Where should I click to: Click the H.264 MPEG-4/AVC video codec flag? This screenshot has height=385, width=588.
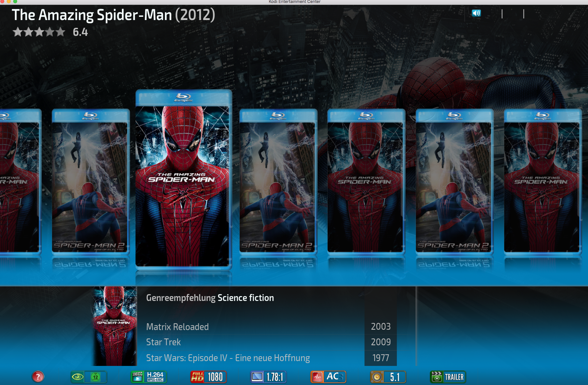148,377
